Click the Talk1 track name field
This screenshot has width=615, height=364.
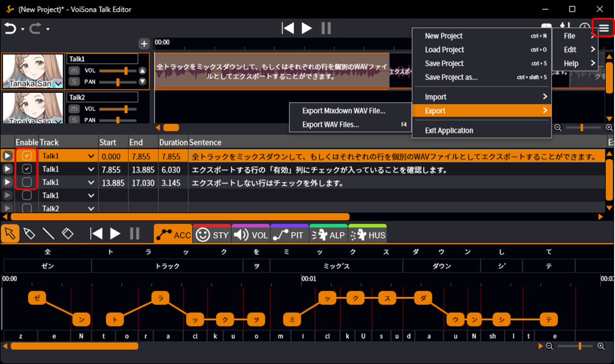click(x=102, y=59)
